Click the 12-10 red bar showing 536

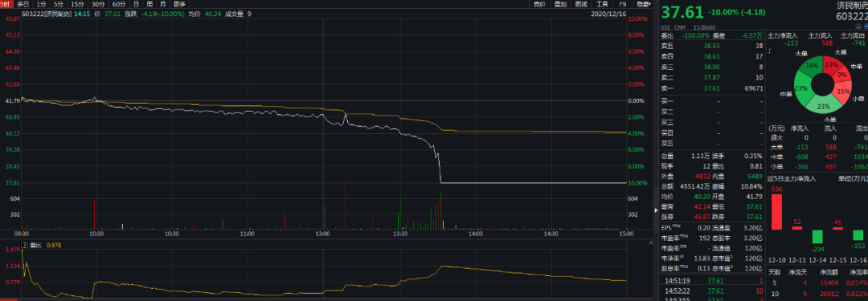776,212
